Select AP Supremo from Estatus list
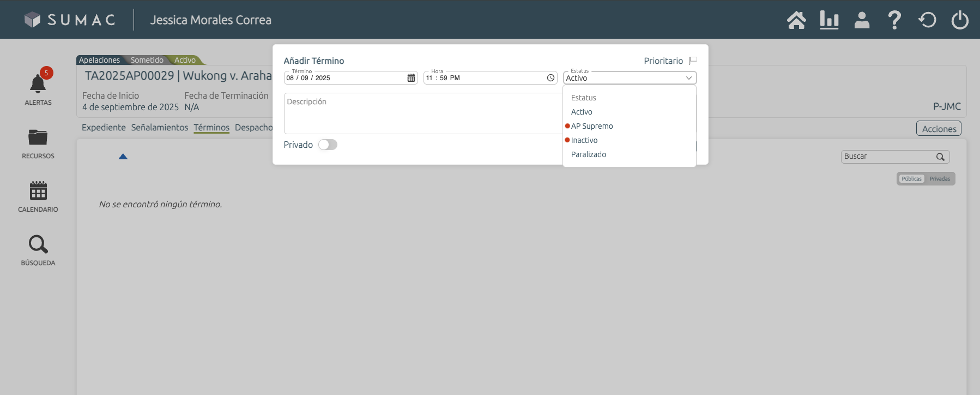980x395 pixels. click(592, 126)
